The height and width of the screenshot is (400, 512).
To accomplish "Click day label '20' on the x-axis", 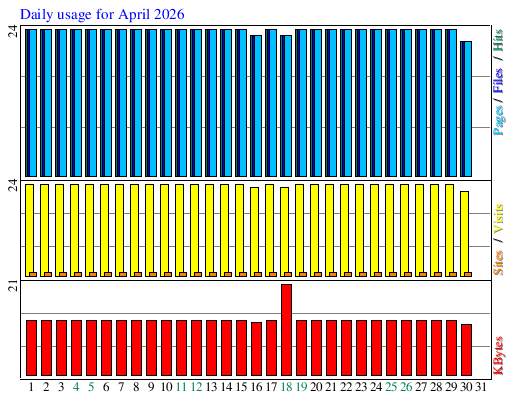I will [316, 387].
